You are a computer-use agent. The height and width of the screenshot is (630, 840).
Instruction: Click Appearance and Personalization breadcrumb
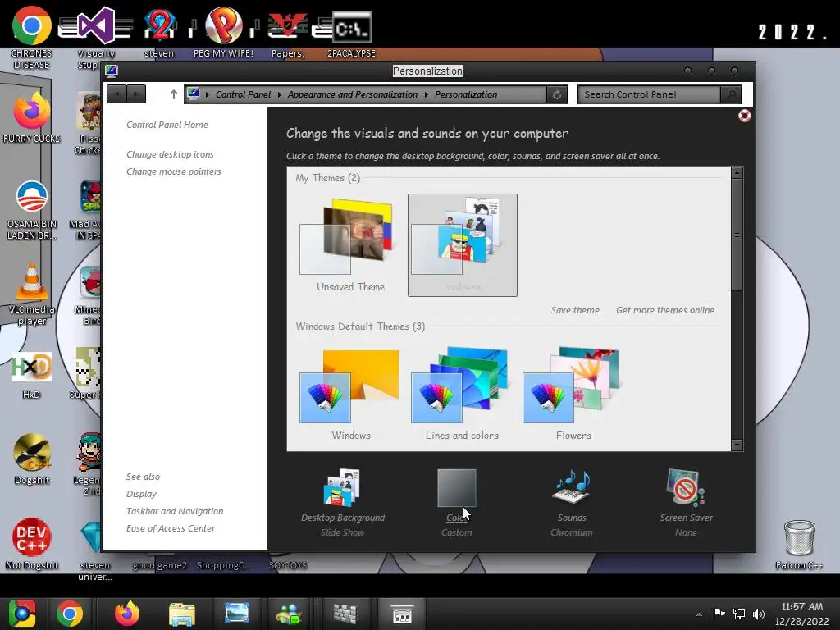pos(353,94)
